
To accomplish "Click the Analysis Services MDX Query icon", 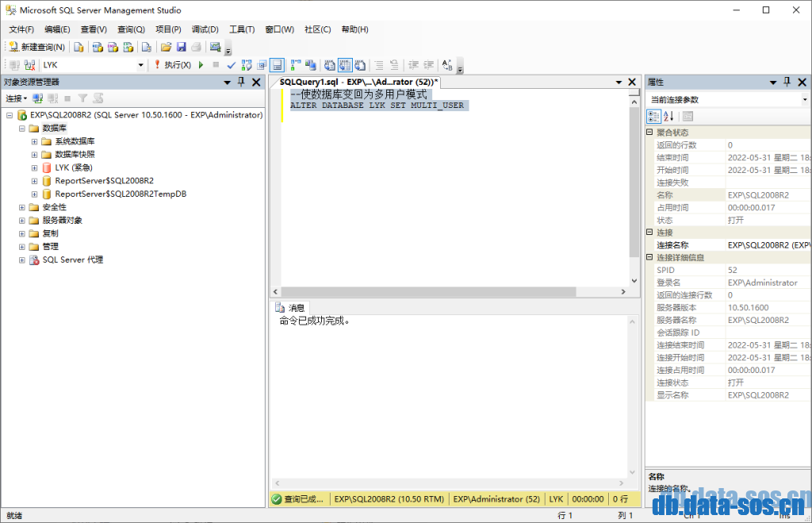I will tap(98, 47).
